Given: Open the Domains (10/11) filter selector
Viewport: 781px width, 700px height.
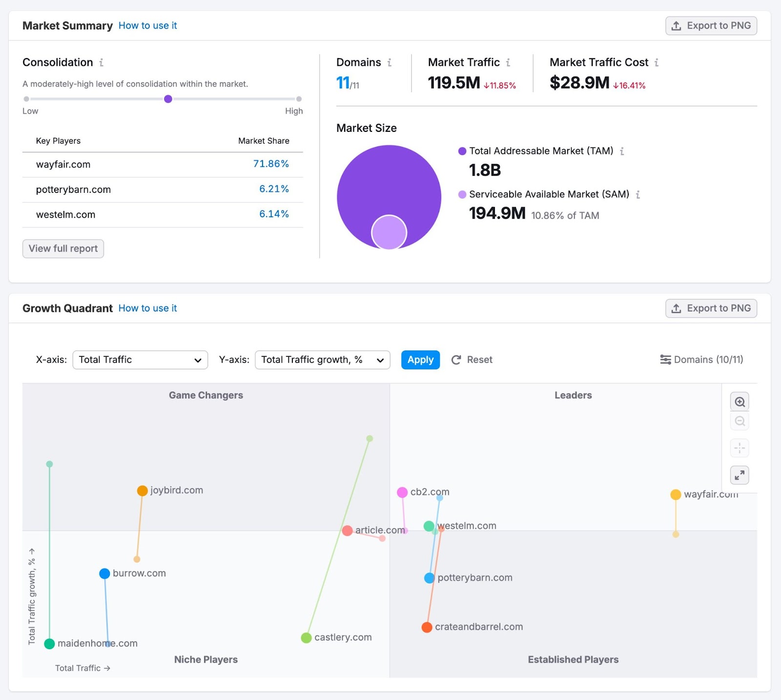Looking at the screenshot, I should click(x=701, y=360).
